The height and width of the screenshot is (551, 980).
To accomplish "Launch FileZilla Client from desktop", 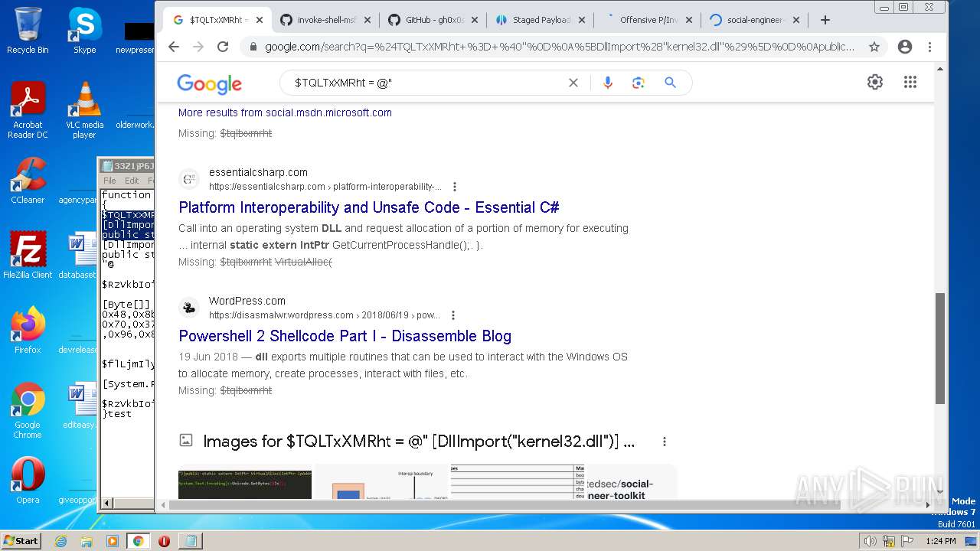I will coord(28,256).
